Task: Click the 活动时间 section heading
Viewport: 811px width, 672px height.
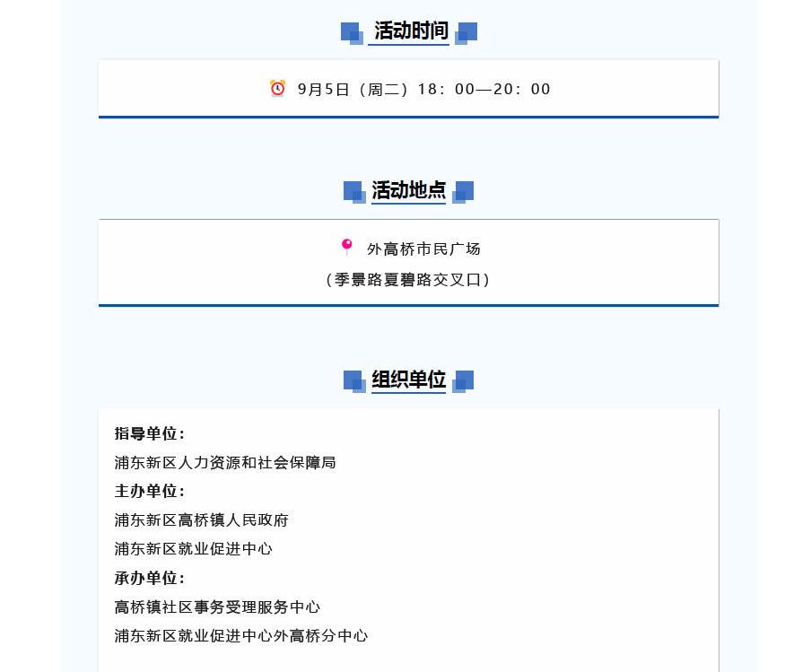Action: coord(409,31)
